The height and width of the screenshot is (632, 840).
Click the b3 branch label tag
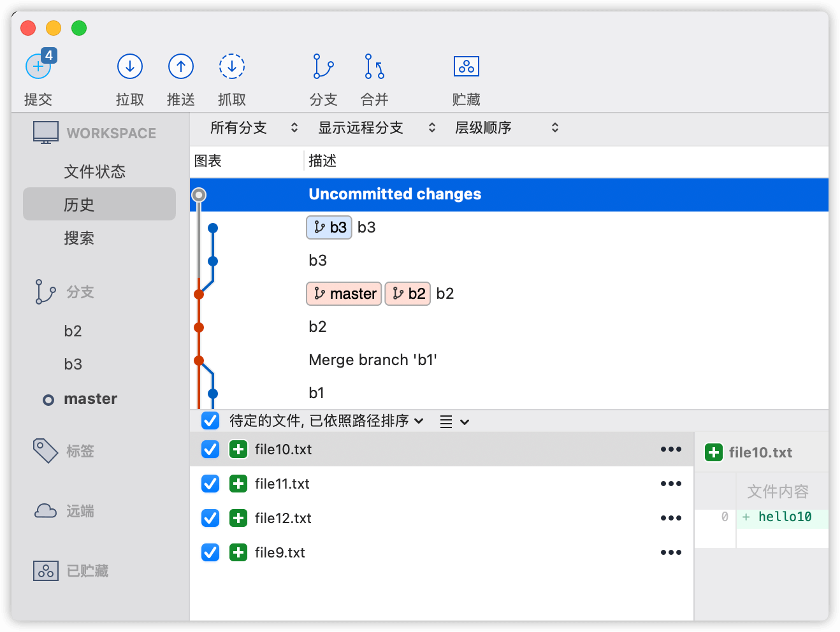pyautogui.click(x=329, y=227)
